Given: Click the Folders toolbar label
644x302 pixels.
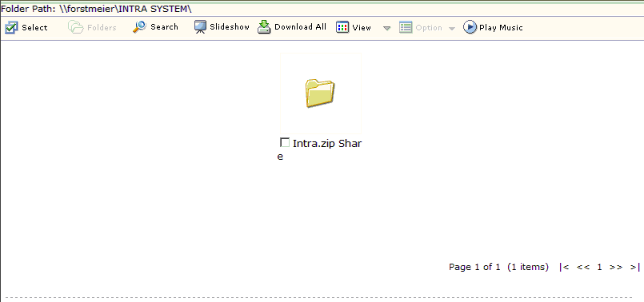Looking at the screenshot, I should click(x=102, y=27).
